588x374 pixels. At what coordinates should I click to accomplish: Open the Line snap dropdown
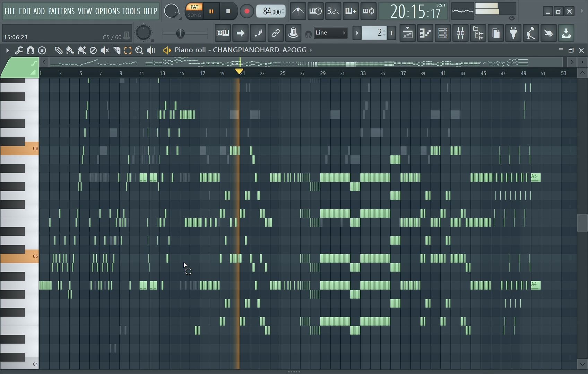(x=330, y=33)
